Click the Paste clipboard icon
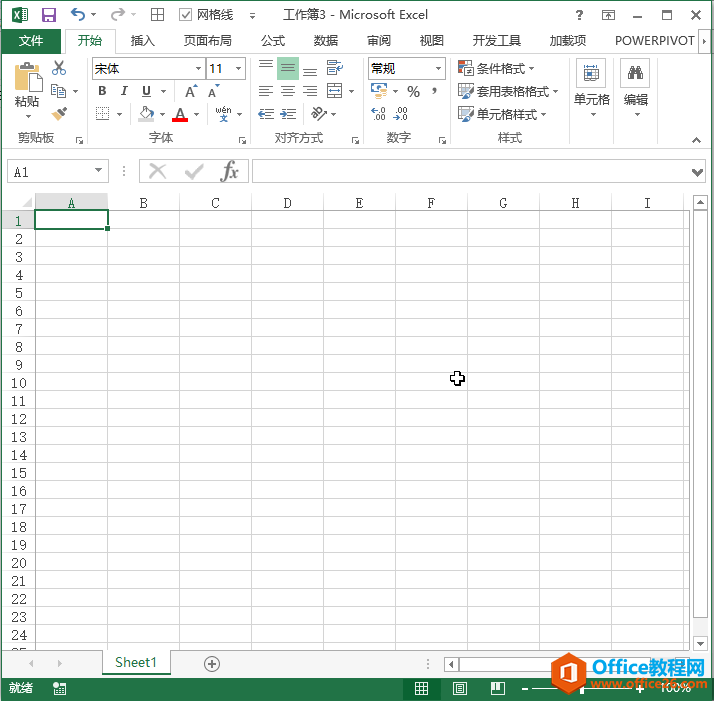The width and height of the screenshot is (714, 701). [x=28, y=77]
